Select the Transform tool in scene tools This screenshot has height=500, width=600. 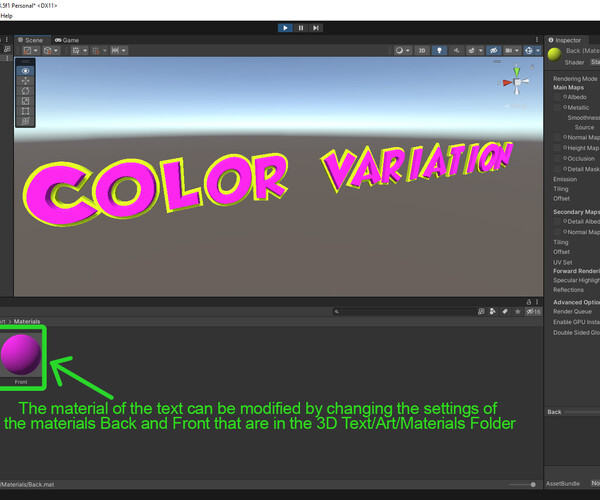tap(25, 121)
